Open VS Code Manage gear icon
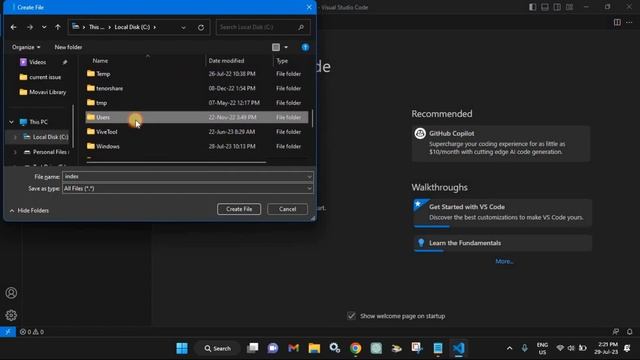This screenshot has width=640, height=360. point(11,316)
